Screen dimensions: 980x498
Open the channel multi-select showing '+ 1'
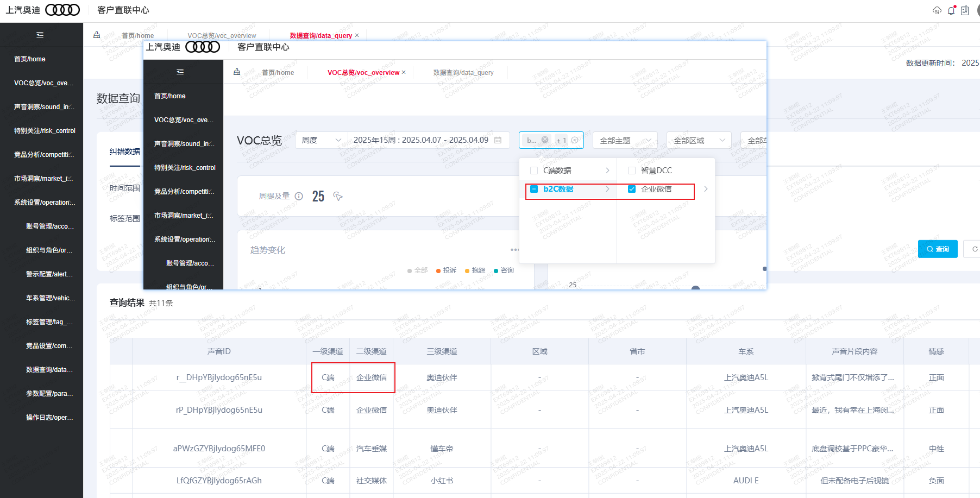pos(551,140)
